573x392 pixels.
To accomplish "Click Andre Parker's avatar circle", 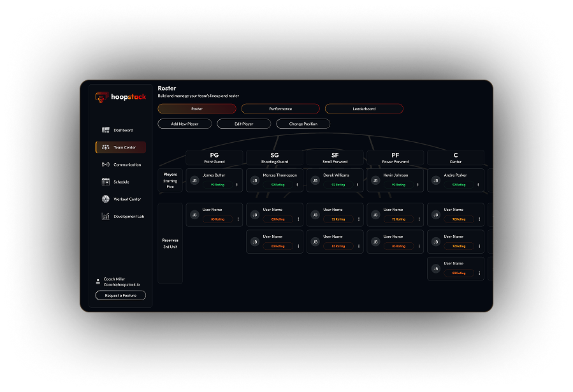I will (435, 180).
